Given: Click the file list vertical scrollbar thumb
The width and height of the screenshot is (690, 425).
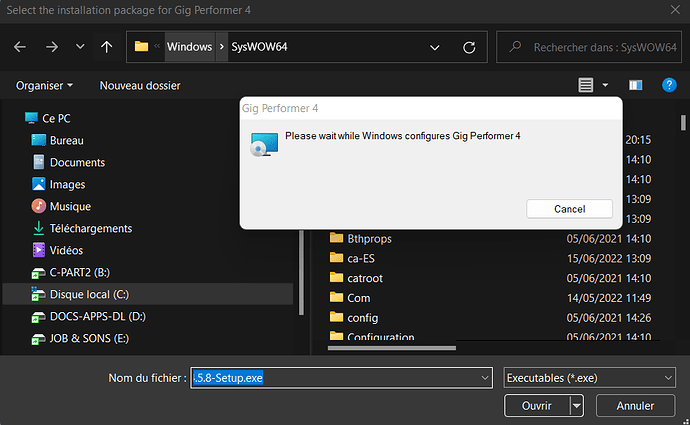Looking at the screenshot, I should 683,123.
